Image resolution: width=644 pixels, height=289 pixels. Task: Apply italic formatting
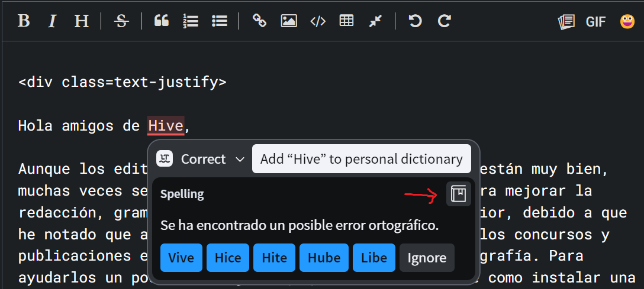52,21
